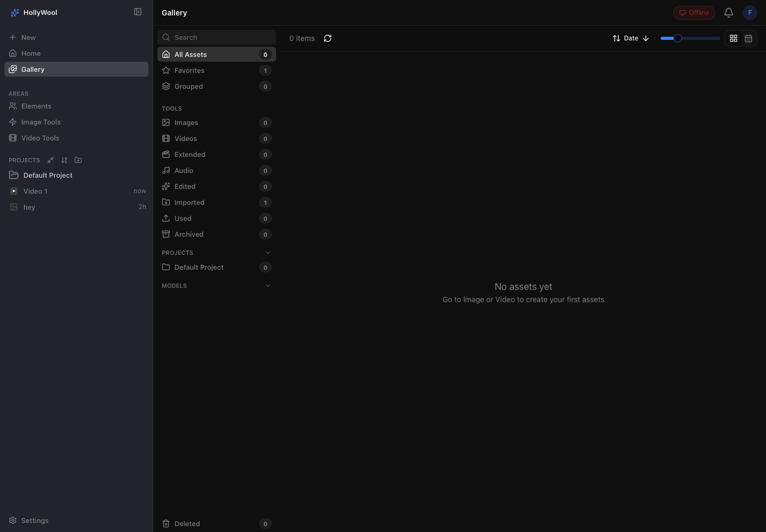Create new project folder icon

coord(78,160)
